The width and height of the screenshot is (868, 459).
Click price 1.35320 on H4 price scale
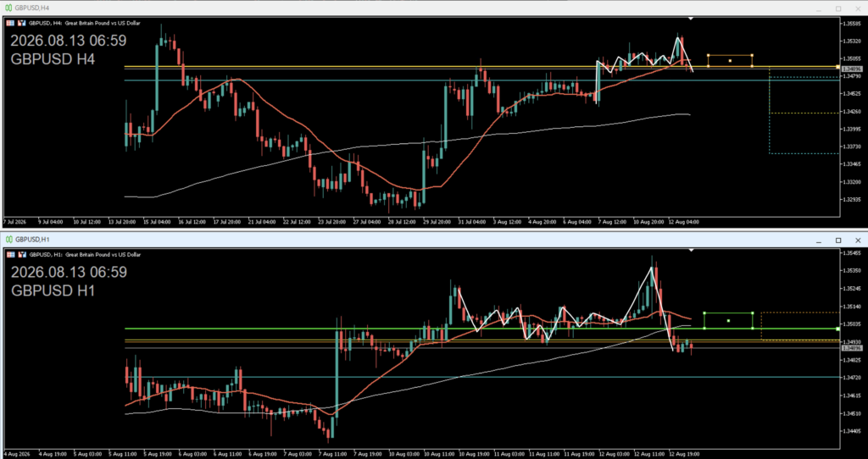(x=853, y=41)
